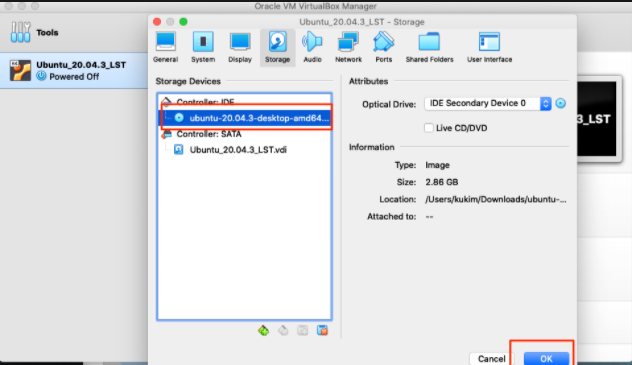Viewport: 632px width, 365px height.
Task: Click the Size value 2.86 GB
Action: 442,182
